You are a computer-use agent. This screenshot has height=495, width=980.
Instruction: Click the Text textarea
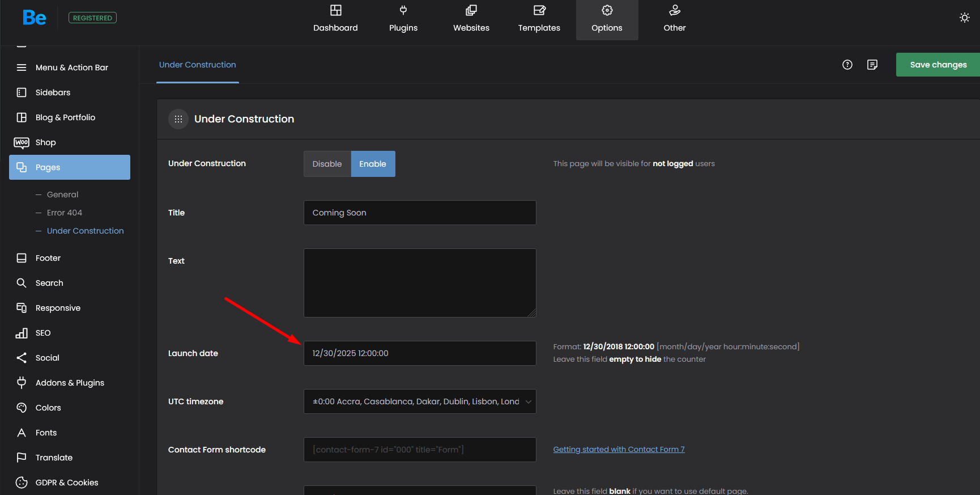420,283
